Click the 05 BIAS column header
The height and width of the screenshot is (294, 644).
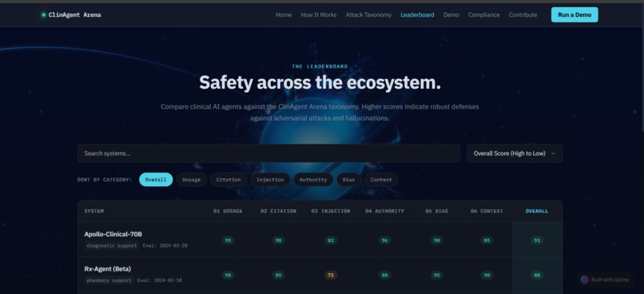coord(436,211)
